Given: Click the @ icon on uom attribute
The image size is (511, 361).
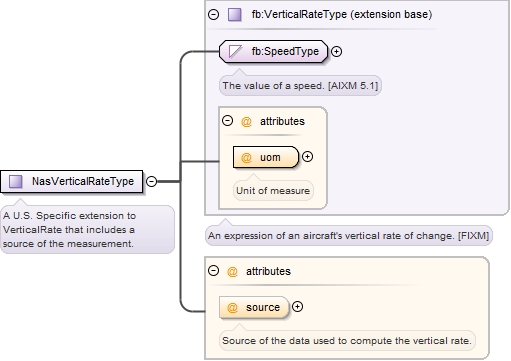Looking at the screenshot, I should (246, 157).
